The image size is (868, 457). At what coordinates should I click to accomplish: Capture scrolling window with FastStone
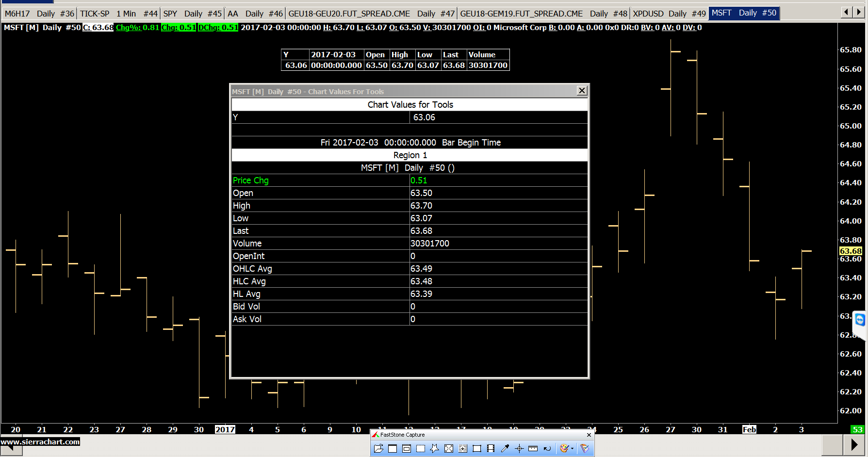click(x=463, y=448)
